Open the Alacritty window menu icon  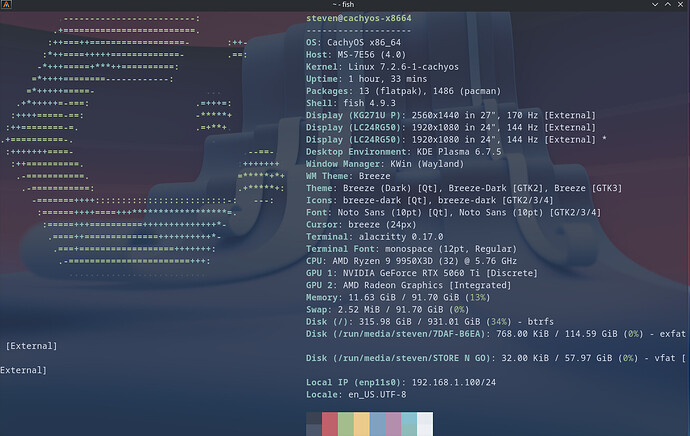6,4
